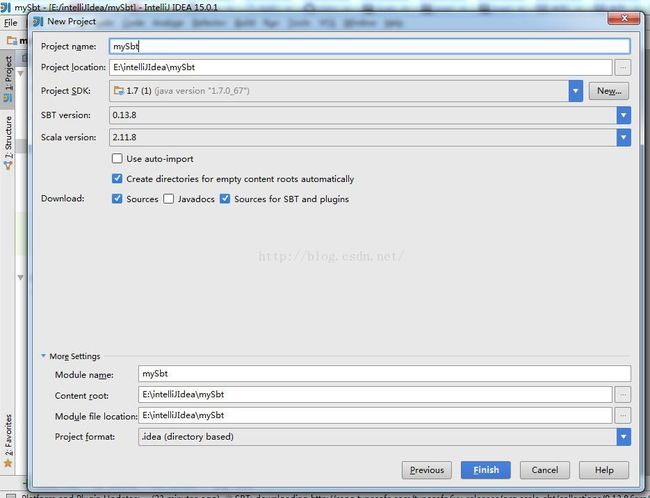Click the Module file location field
650x498 pixels.
point(375,415)
